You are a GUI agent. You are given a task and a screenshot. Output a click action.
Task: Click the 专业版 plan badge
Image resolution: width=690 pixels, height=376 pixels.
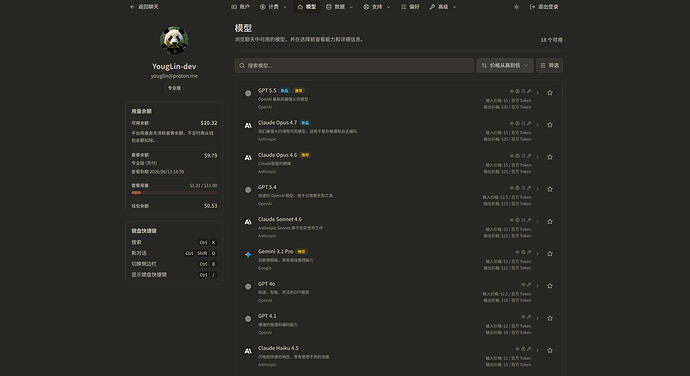[174, 88]
